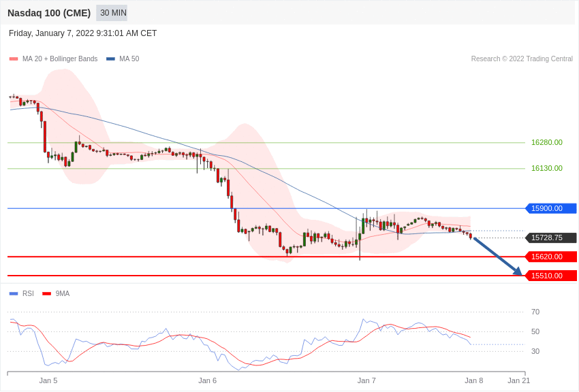Click the Nasdaq 100 (CME) title
The width and height of the screenshot is (579, 392).
click(x=49, y=13)
